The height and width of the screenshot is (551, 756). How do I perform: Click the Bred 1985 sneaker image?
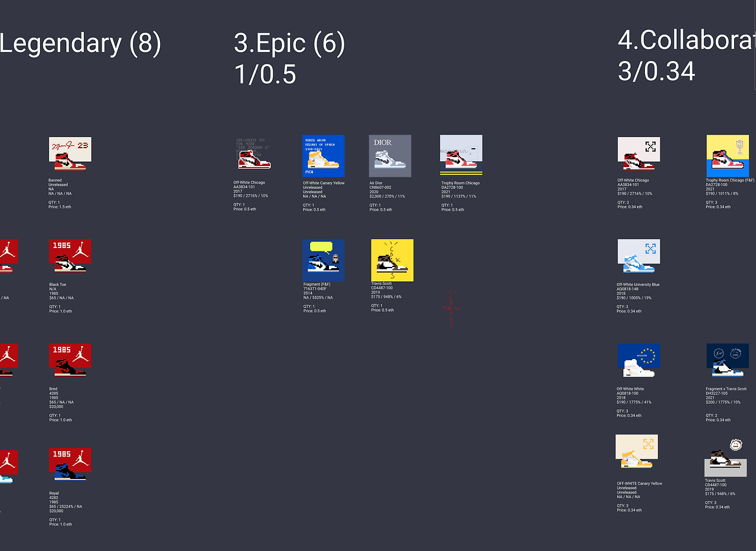70,360
